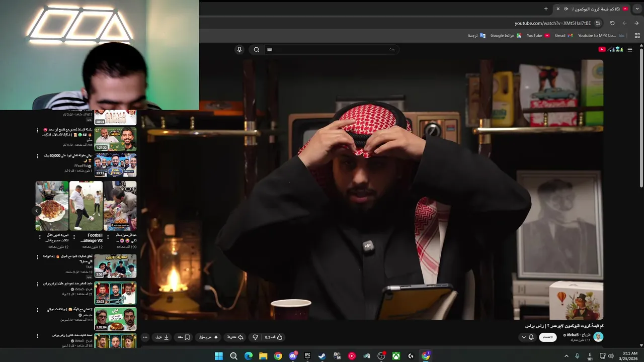Dislike the video with thumbs down

tap(255, 337)
